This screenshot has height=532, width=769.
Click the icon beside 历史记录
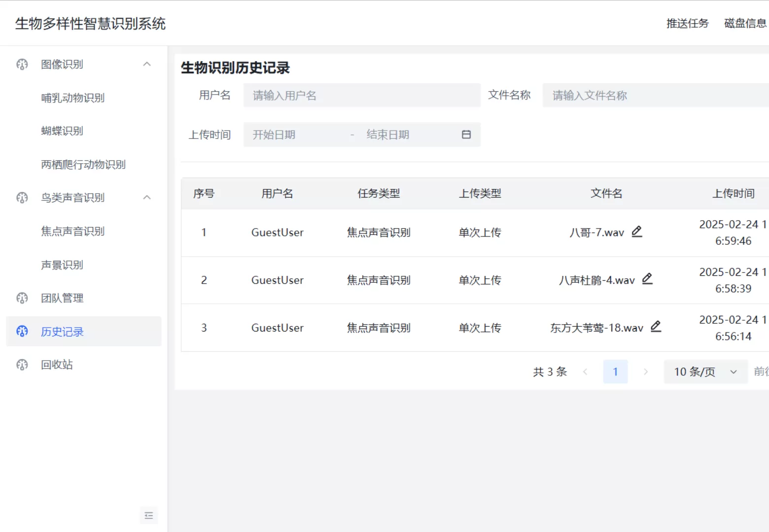[22, 331]
